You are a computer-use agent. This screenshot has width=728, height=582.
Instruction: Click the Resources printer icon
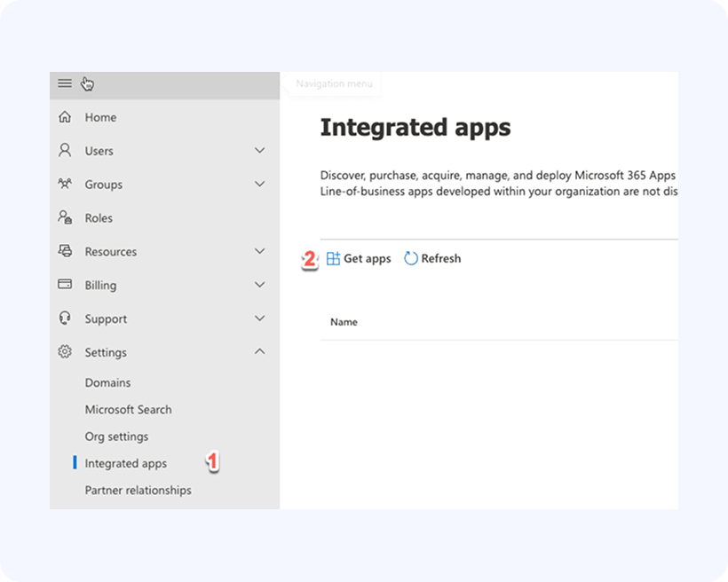(65, 251)
